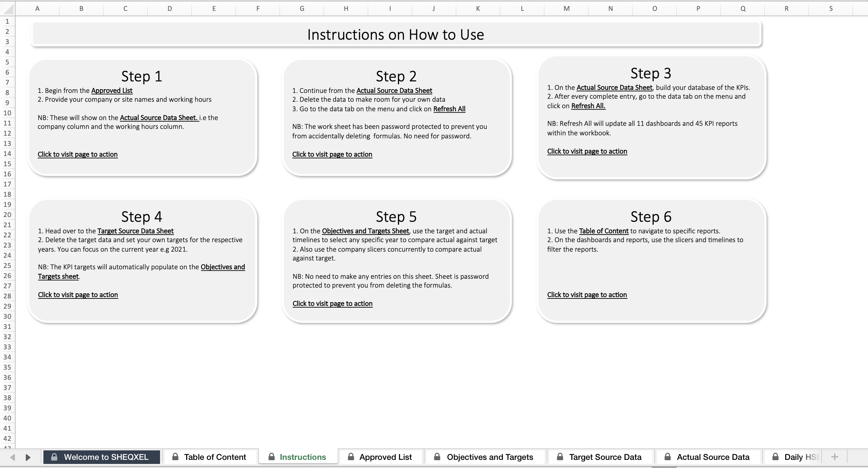Click Step 1 'Click to visit page to action'
Image resolution: width=868 pixels, height=468 pixels.
pos(78,154)
